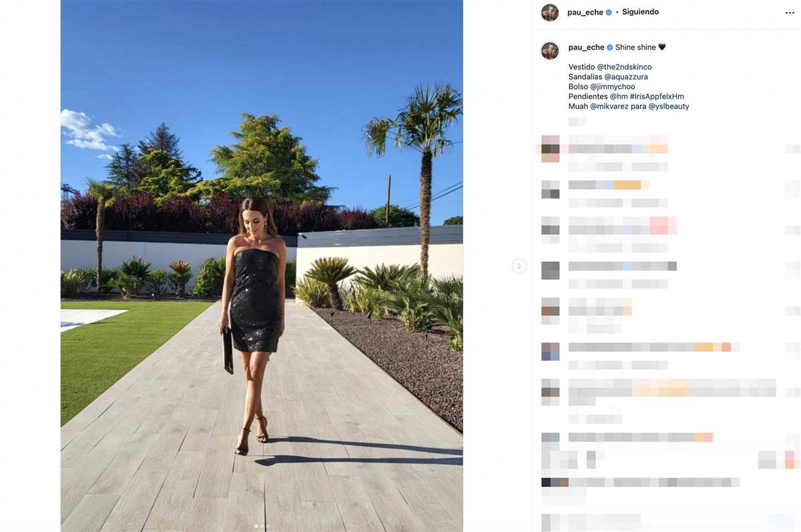This screenshot has height=532, width=801.
Task: Click the first carousel indicator dot
Action: [x=256, y=526]
